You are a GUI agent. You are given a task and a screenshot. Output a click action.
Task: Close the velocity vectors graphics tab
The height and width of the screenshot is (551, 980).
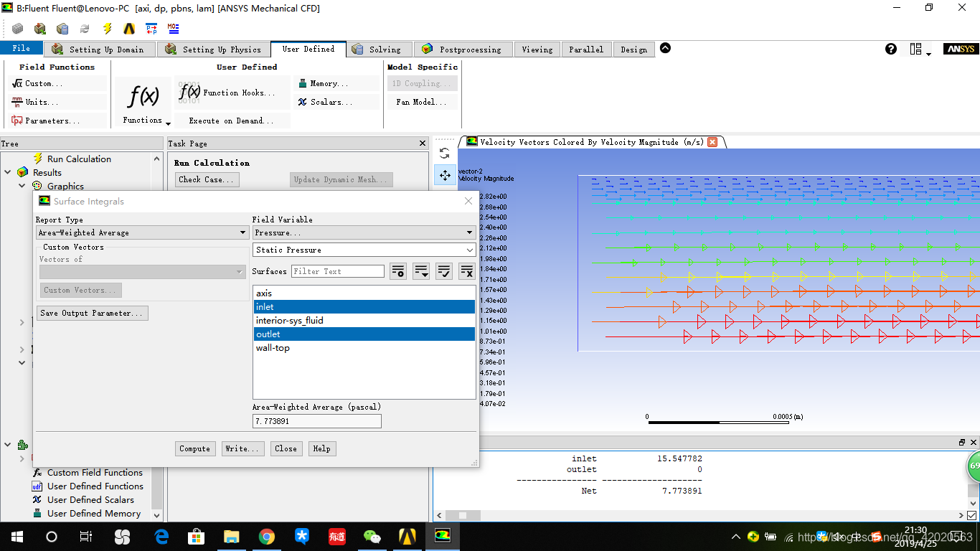click(712, 142)
